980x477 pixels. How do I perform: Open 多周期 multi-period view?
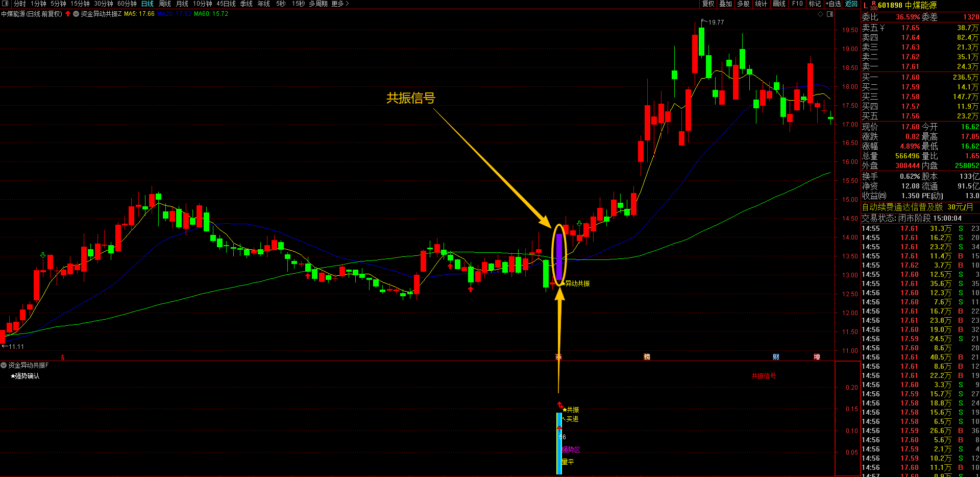tap(318, 4)
